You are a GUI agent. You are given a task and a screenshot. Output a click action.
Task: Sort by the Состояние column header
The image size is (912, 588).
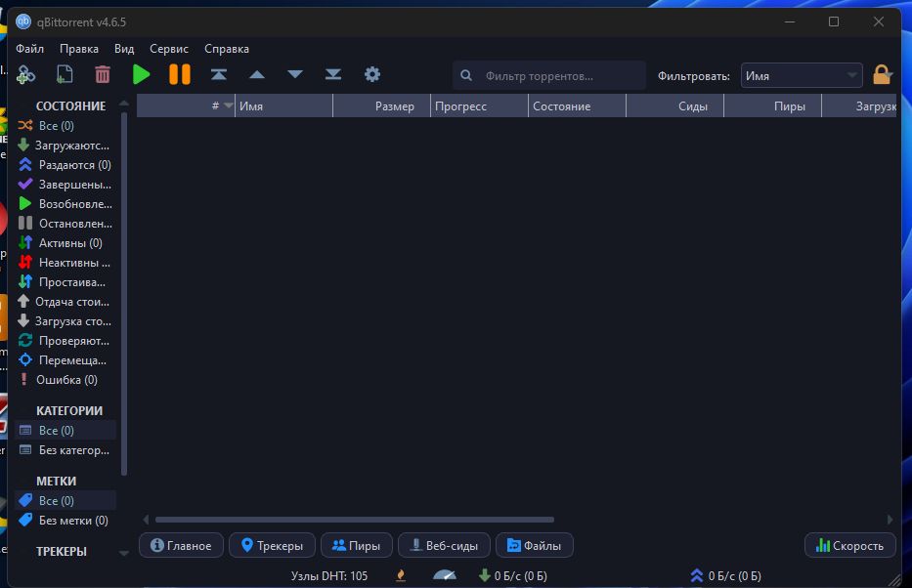pos(577,105)
